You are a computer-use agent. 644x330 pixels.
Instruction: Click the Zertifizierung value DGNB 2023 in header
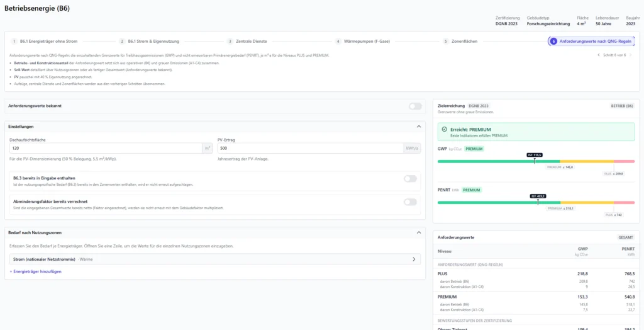(508, 25)
